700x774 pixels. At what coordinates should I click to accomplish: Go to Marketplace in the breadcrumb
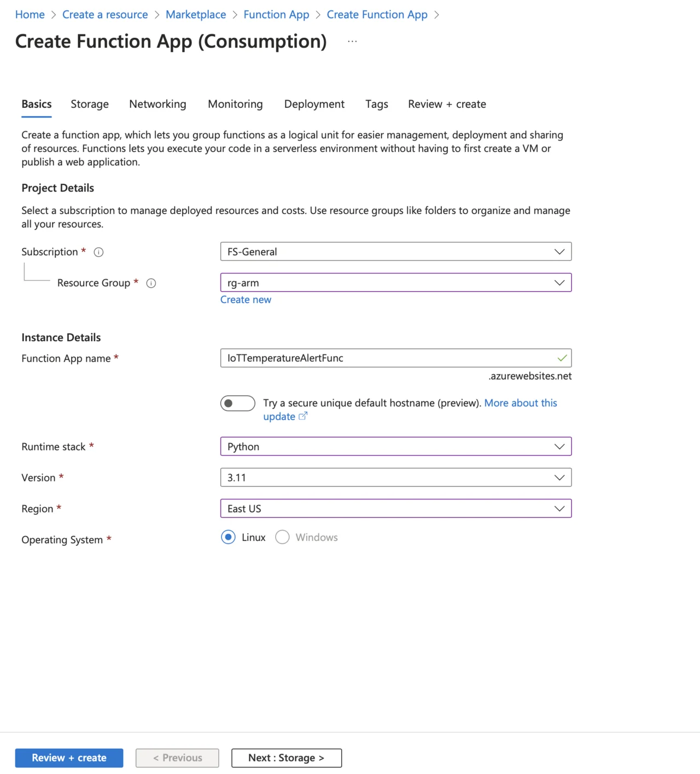tap(196, 15)
